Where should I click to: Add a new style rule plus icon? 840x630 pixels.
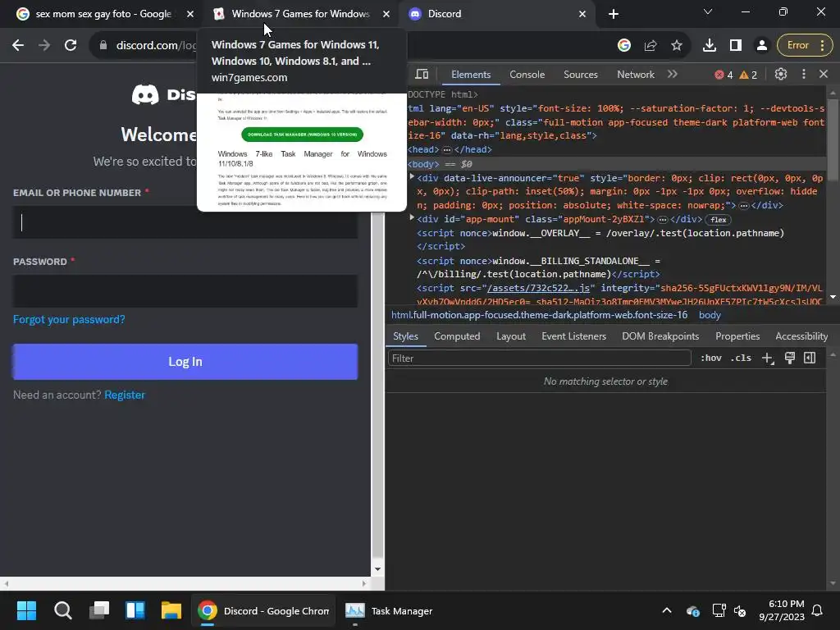tap(768, 358)
